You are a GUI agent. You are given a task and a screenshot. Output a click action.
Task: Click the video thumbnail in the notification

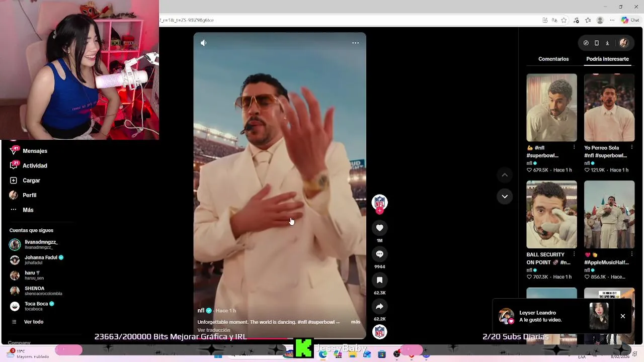coord(599,316)
